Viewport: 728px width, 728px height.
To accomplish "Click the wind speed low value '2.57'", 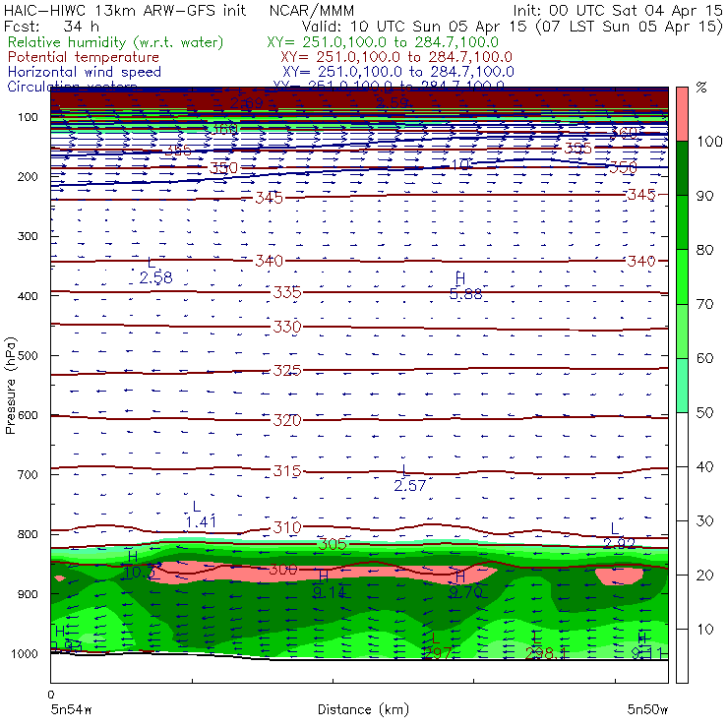I will coord(409,486).
